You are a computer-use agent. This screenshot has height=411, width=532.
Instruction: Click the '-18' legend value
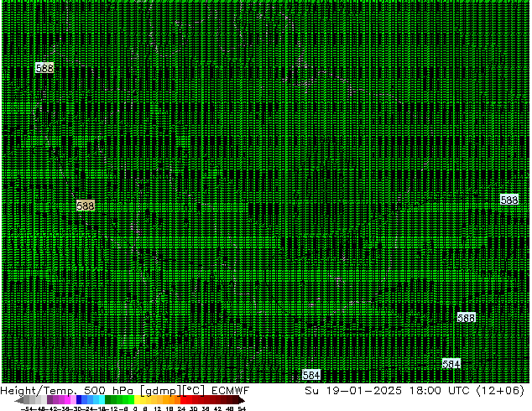99,408
